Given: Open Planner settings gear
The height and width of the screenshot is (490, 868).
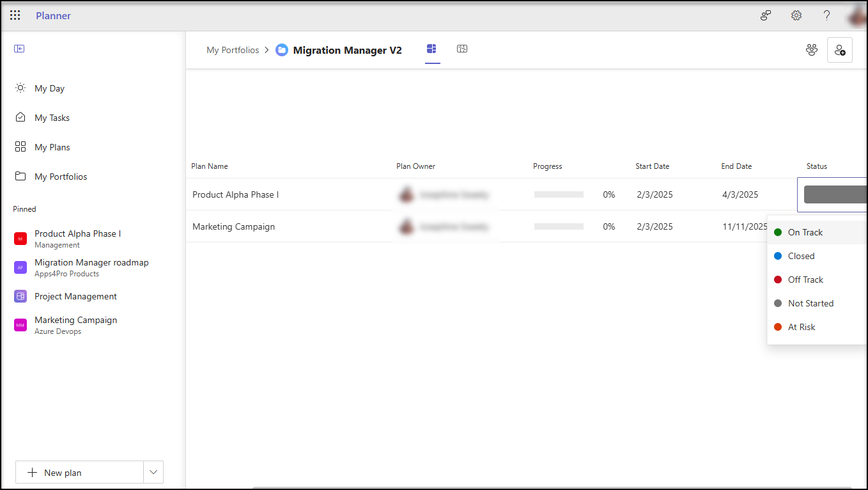Looking at the screenshot, I should [796, 15].
